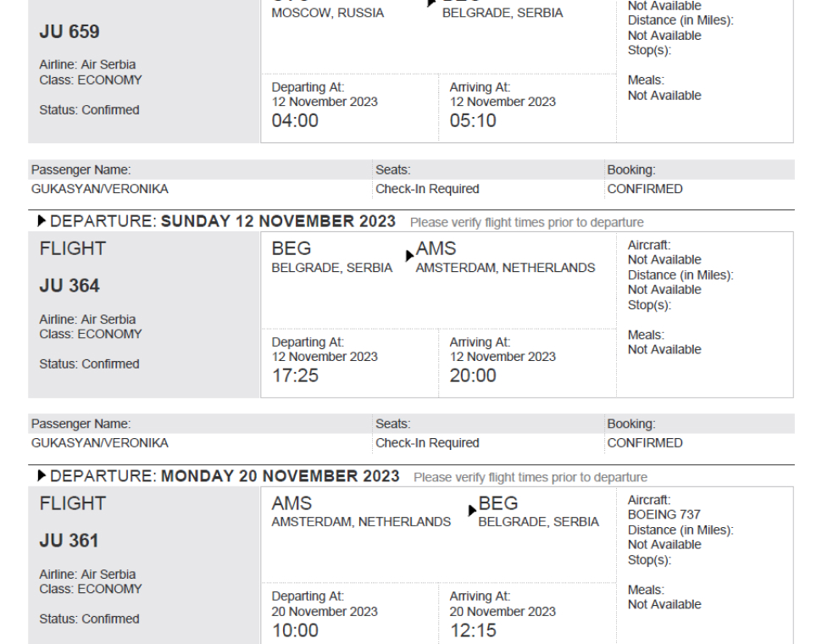The height and width of the screenshot is (644, 822).
Task: Click the 20:00 arrival time
Action: 473,375
